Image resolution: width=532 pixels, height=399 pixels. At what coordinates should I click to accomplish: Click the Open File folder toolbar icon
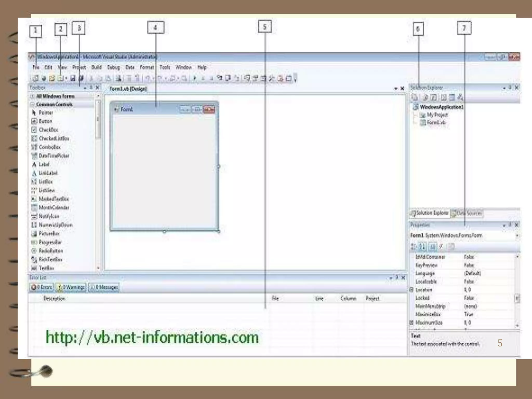pos(52,78)
